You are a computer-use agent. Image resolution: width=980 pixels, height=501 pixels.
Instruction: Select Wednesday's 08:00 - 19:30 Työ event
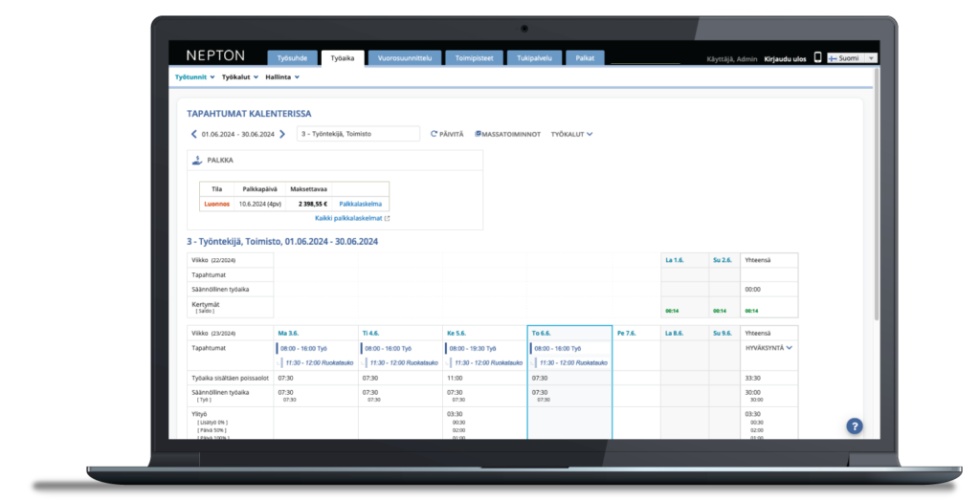pyautogui.click(x=481, y=349)
